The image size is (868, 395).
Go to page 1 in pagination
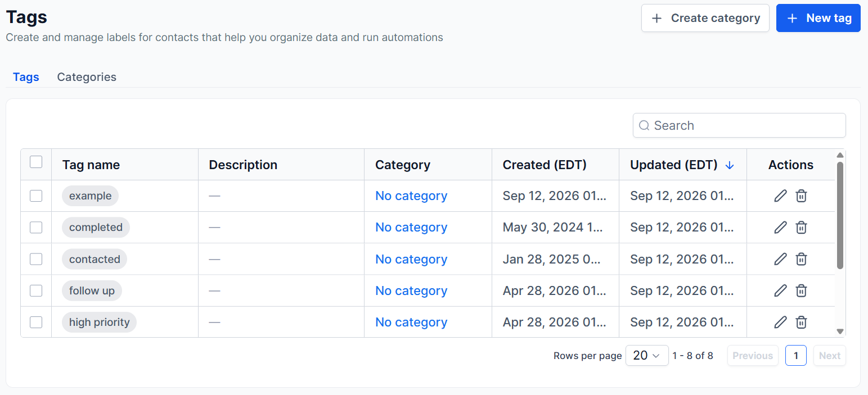tap(796, 356)
